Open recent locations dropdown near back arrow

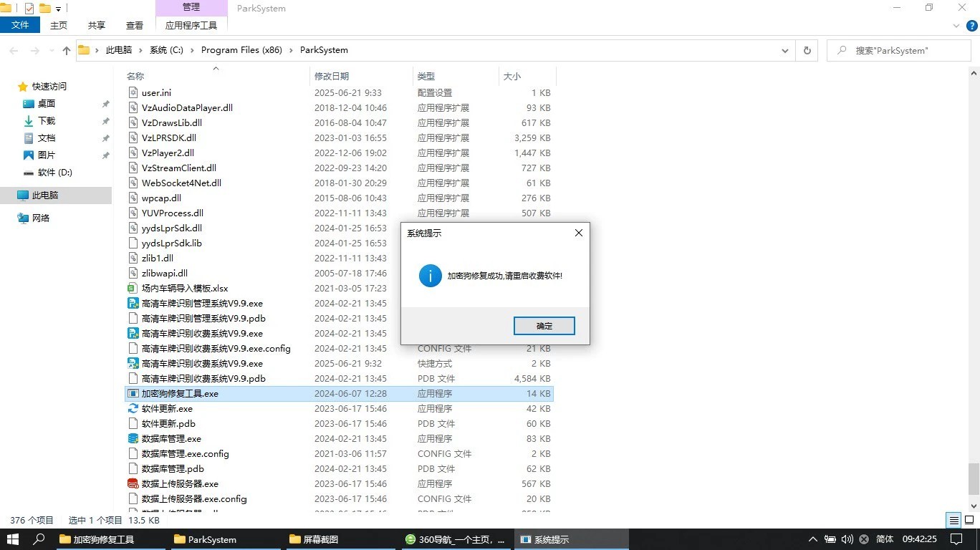click(x=51, y=51)
